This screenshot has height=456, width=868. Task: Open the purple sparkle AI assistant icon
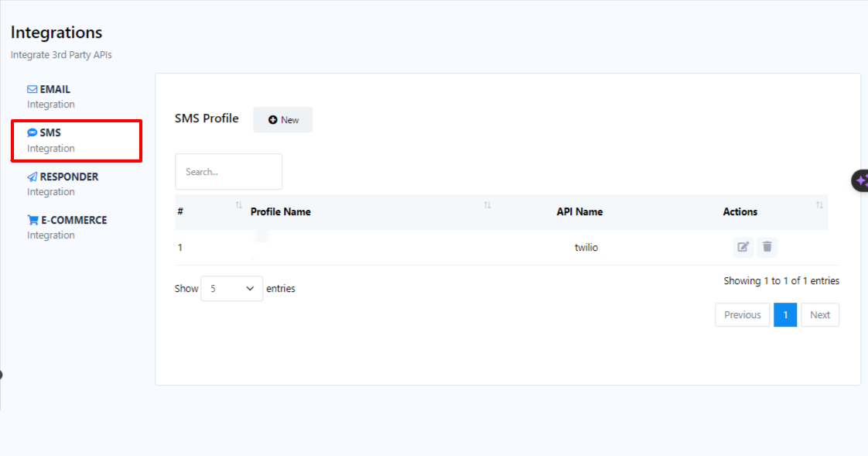(x=860, y=180)
